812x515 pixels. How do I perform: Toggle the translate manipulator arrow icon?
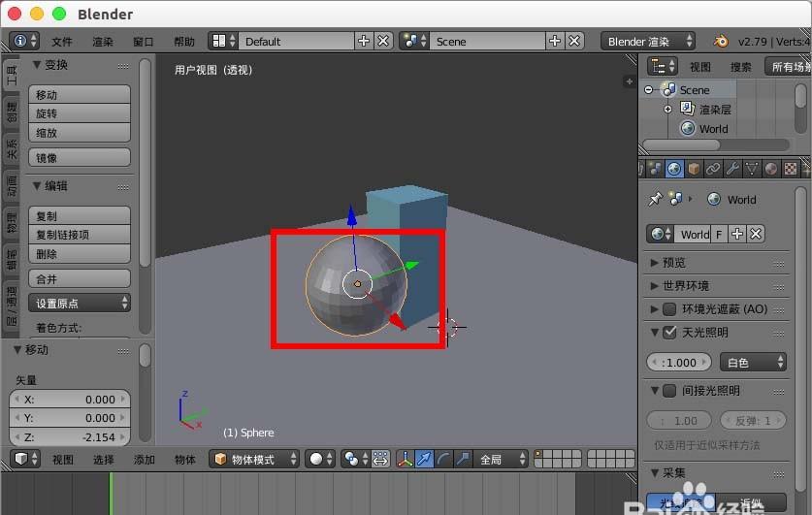coord(424,459)
